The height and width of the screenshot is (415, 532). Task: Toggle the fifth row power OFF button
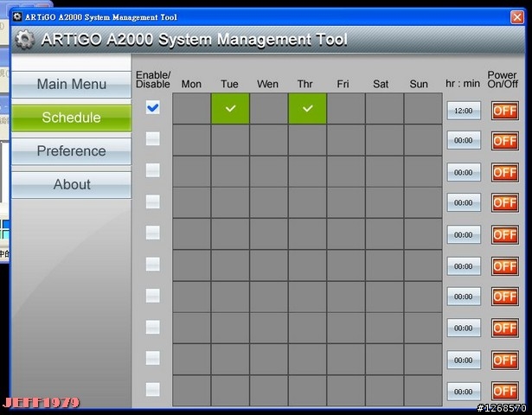[505, 234]
